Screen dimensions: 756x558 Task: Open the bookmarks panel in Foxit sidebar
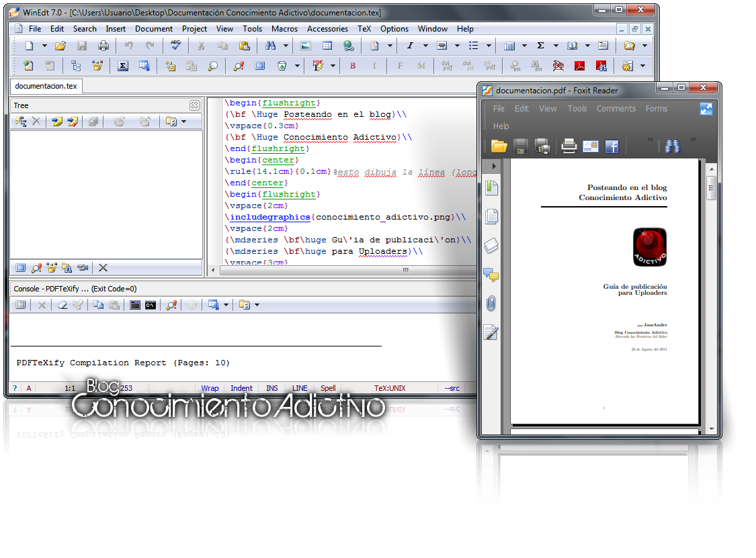(491, 187)
